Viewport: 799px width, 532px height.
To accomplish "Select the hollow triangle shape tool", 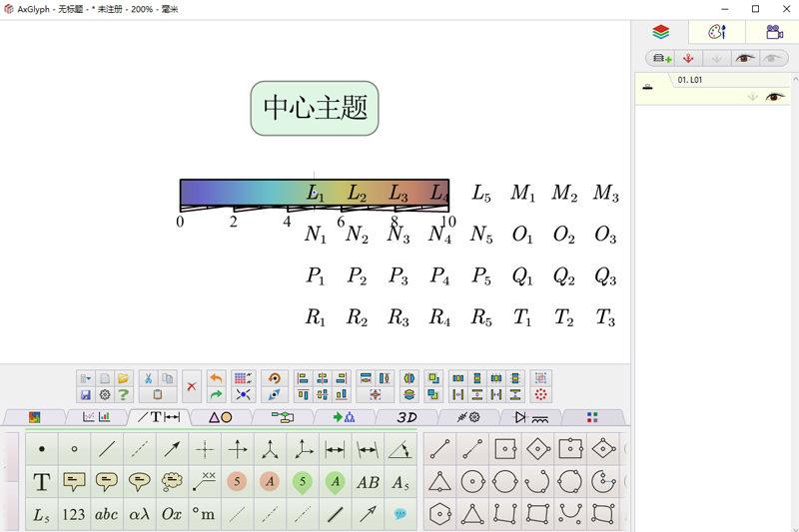I will (439, 483).
